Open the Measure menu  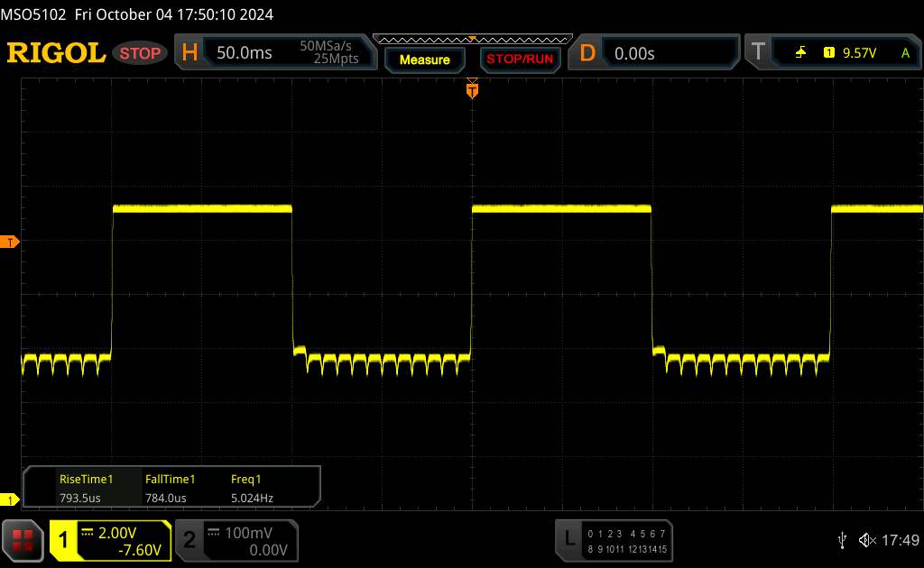point(424,60)
